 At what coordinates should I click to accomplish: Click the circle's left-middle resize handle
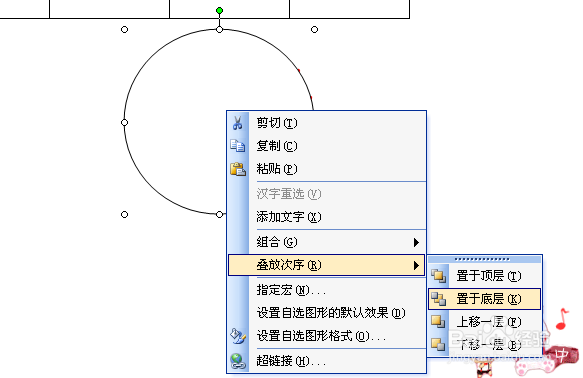click(x=125, y=122)
